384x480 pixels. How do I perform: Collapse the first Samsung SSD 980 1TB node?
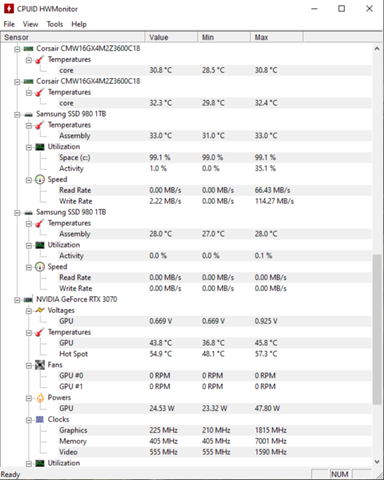point(17,114)
